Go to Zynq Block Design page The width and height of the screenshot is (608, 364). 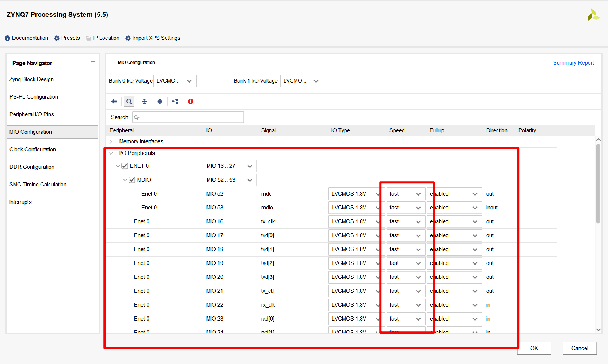click(31, 79)
